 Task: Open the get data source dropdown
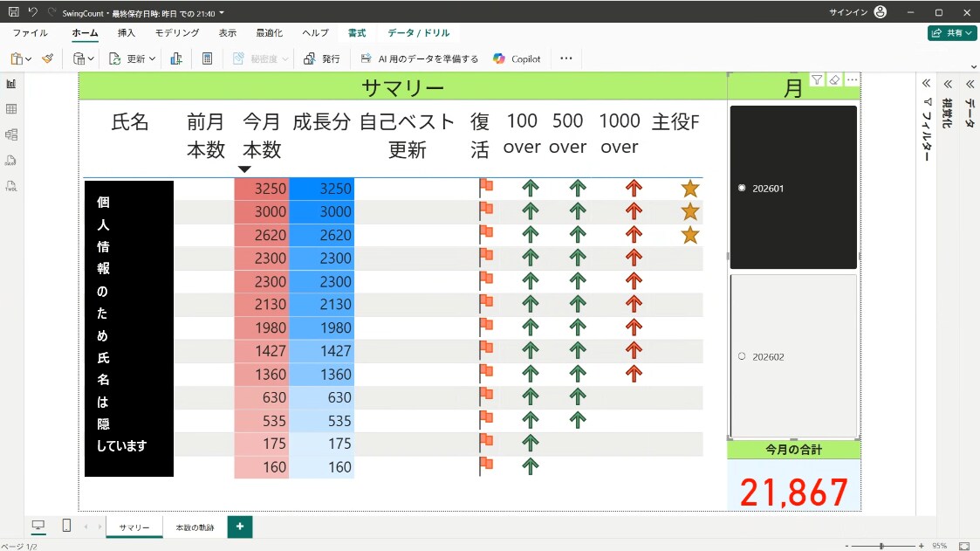pos(83,59)
